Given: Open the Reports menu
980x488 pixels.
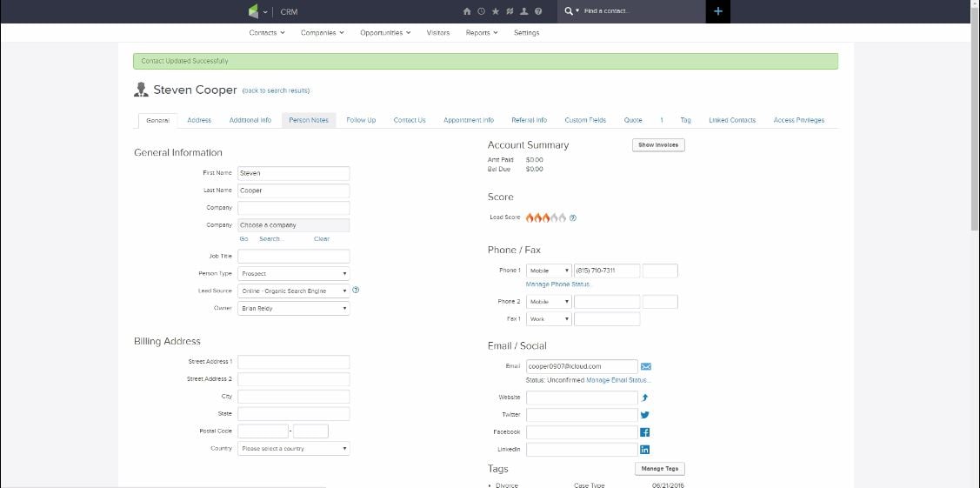Looking at the screenshot, I should pyautogui.click(x=481, y=32).
